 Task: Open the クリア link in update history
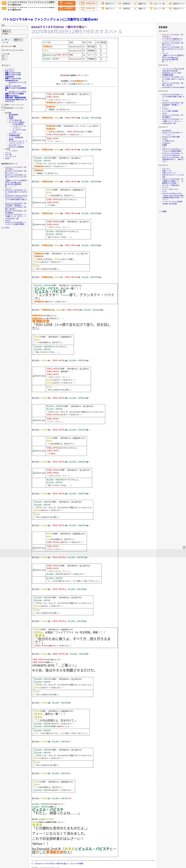point(164,107)
